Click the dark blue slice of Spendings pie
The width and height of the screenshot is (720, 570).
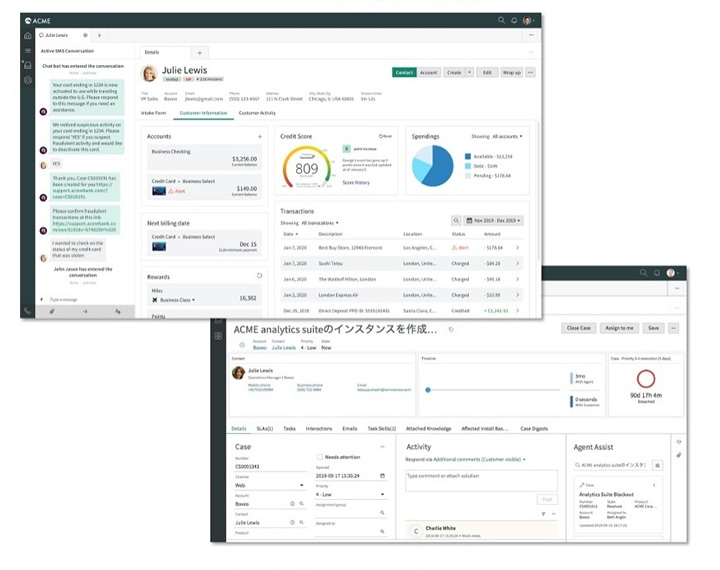[440, 166]
